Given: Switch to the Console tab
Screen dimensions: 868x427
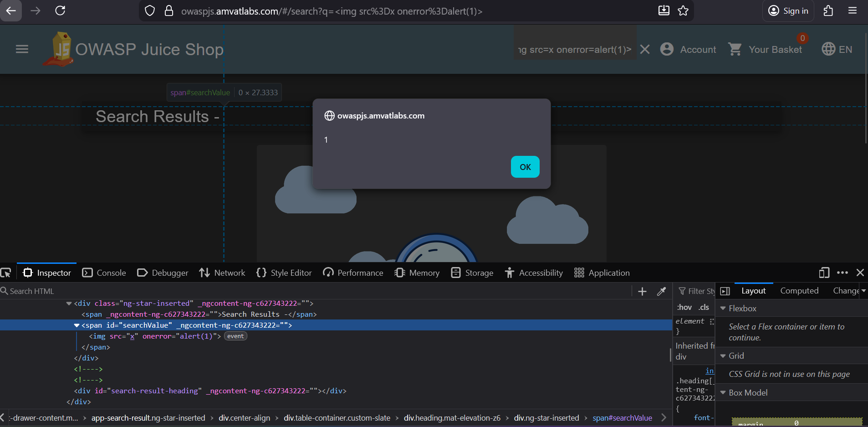Looking at the screenshot, I should pyautogui.click(x=104, y=273).
